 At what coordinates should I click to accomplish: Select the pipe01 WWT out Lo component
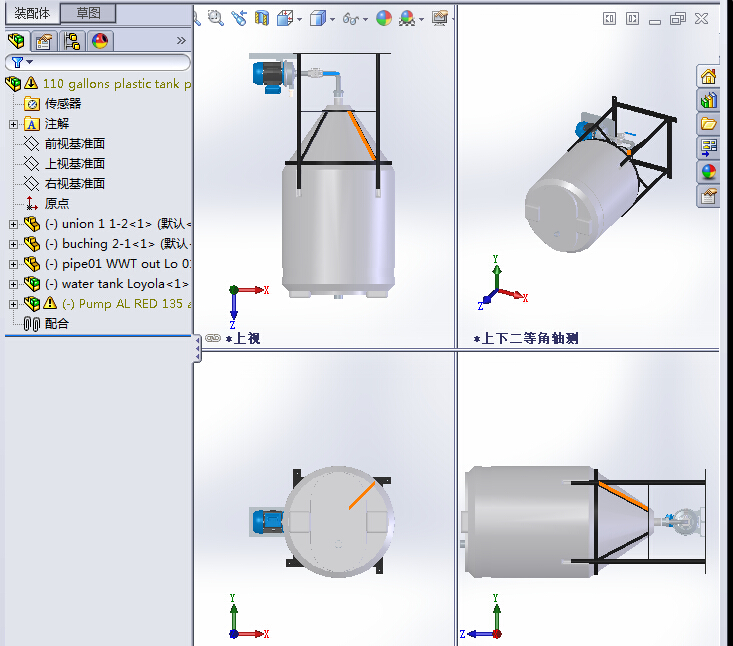[x=118, y=264]
